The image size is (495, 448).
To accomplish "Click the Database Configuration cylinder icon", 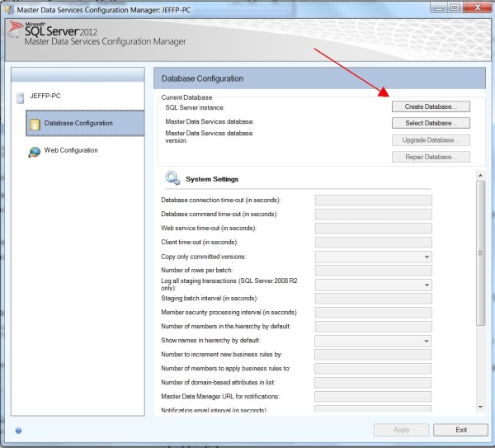I will [35, 125].
